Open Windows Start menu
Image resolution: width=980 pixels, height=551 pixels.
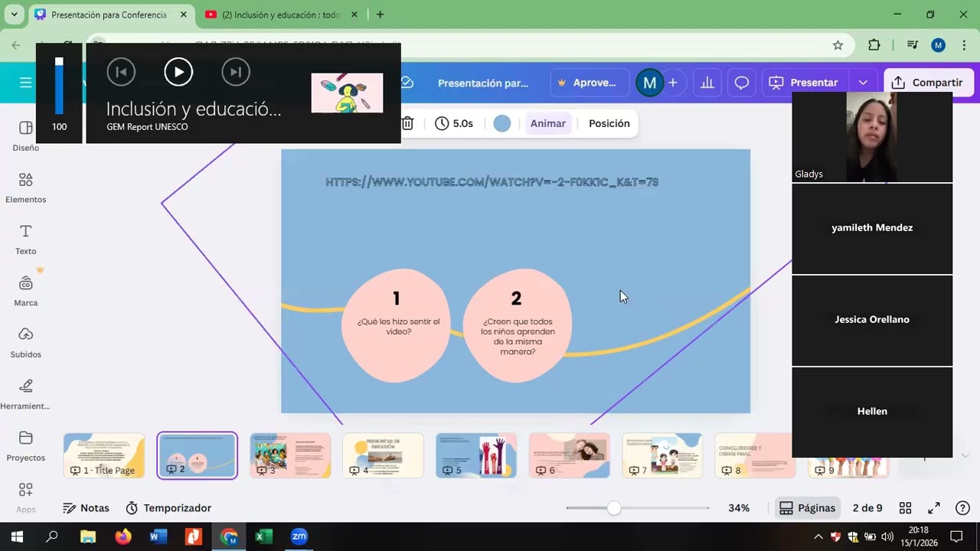point(17,536)
